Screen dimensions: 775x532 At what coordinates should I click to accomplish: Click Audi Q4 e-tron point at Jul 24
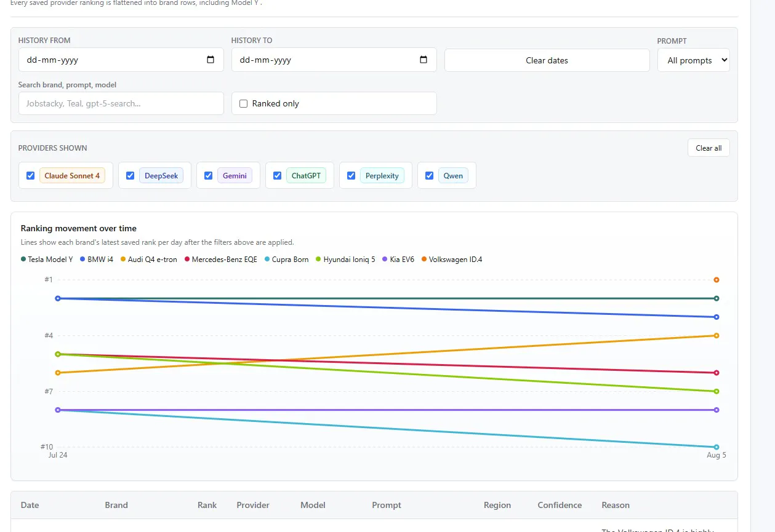point(58,373)
